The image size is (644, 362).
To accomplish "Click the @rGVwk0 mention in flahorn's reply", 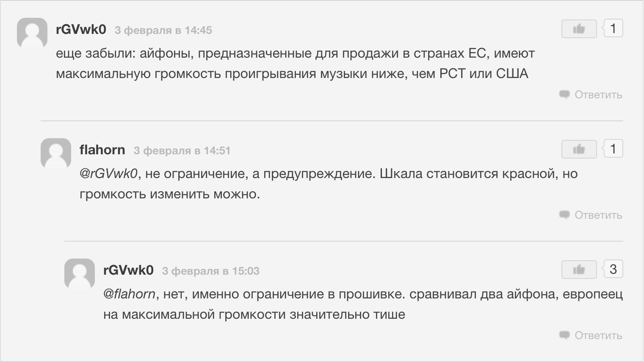I will click(108, 174).
